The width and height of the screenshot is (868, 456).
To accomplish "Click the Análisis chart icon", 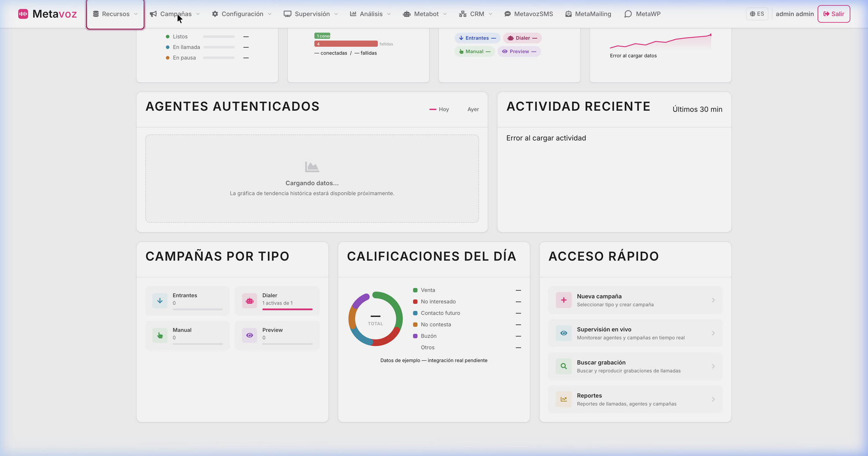I will coord(353,14).
